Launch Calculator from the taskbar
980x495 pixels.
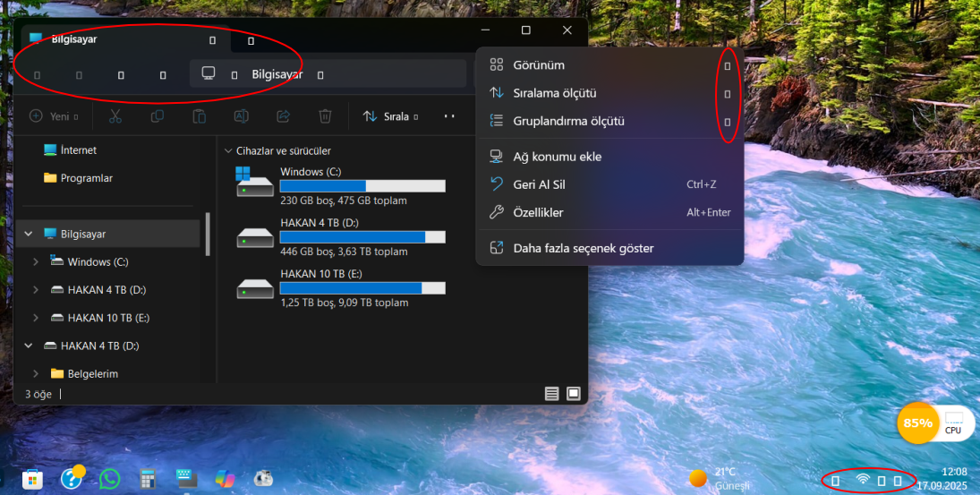(x=148, y=480)
